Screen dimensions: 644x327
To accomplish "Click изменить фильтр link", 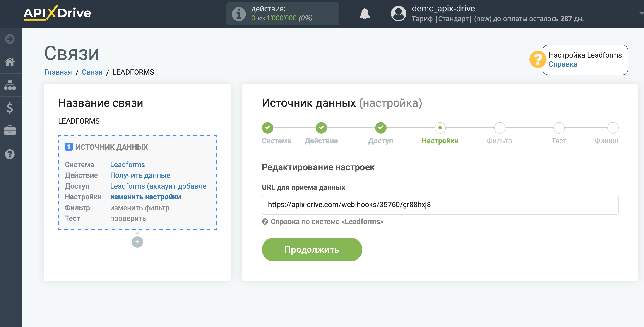I will pyautogui.click(x=140, y=207).
